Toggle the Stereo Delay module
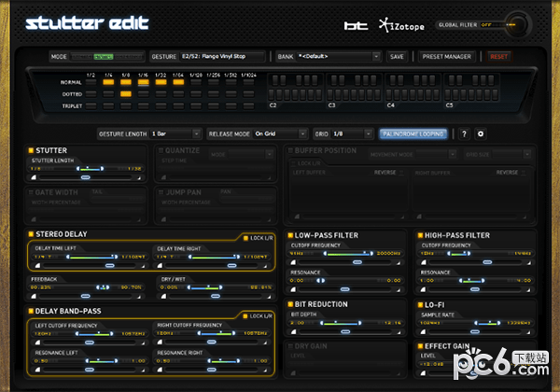The image size is (560, 392). tap(31, 234)
